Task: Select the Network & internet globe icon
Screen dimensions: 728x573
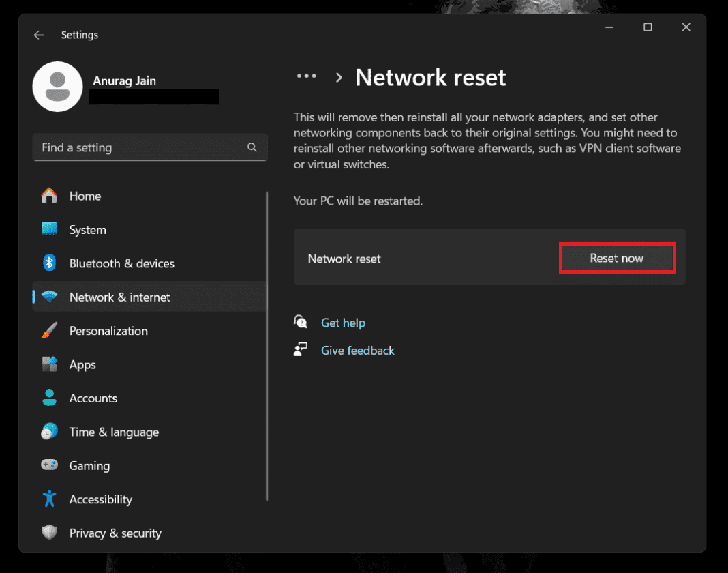Action: click(x=49, y=297)
